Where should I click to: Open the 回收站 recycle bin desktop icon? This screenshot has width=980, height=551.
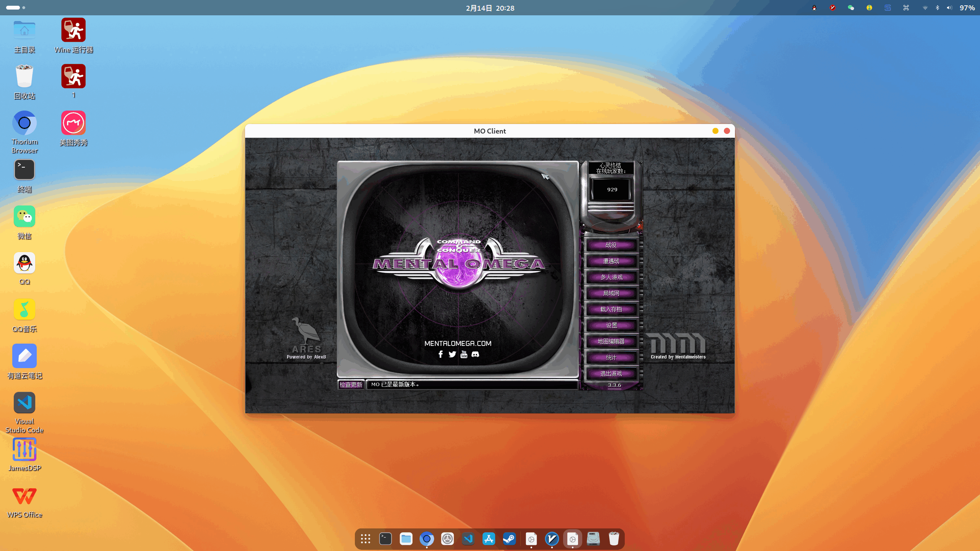coord(24,82)
